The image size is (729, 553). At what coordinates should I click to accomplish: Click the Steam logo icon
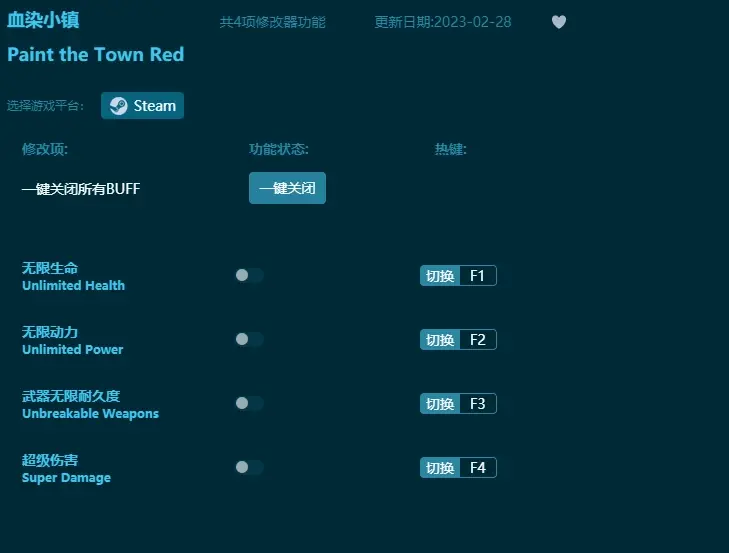point(118,106)
